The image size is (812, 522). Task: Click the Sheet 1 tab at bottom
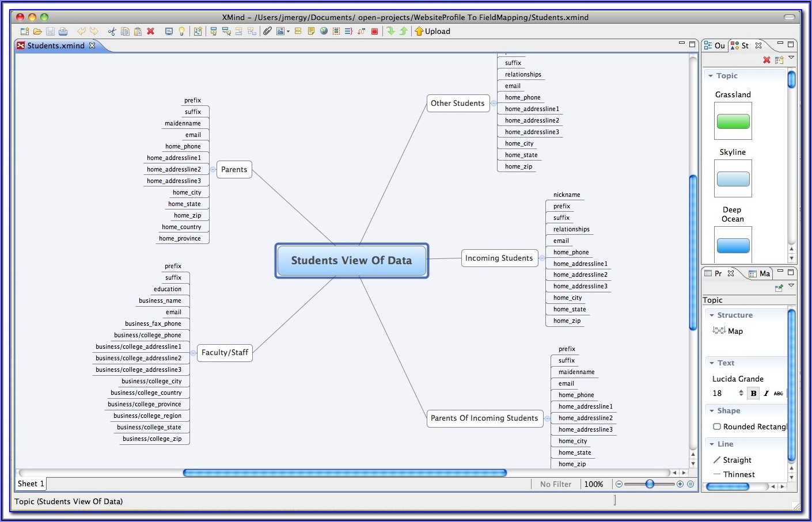31,484
